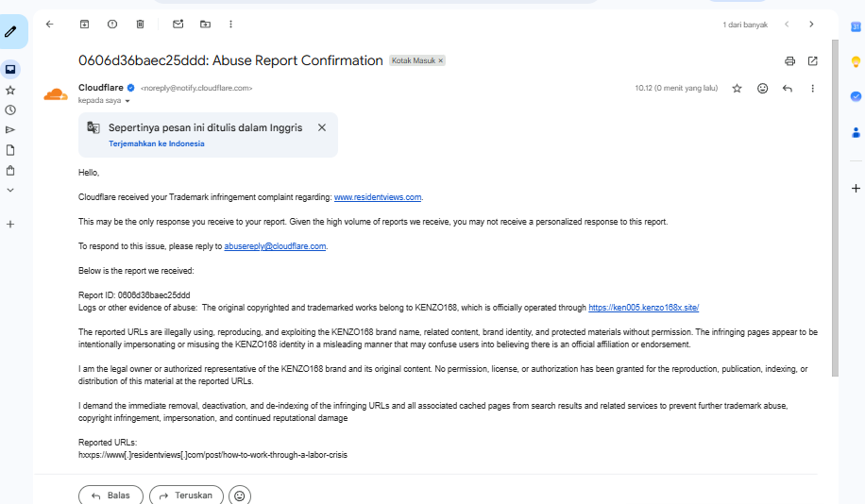865x504 pixels.
Task: Click the reported URL text line
Action: 212,454
